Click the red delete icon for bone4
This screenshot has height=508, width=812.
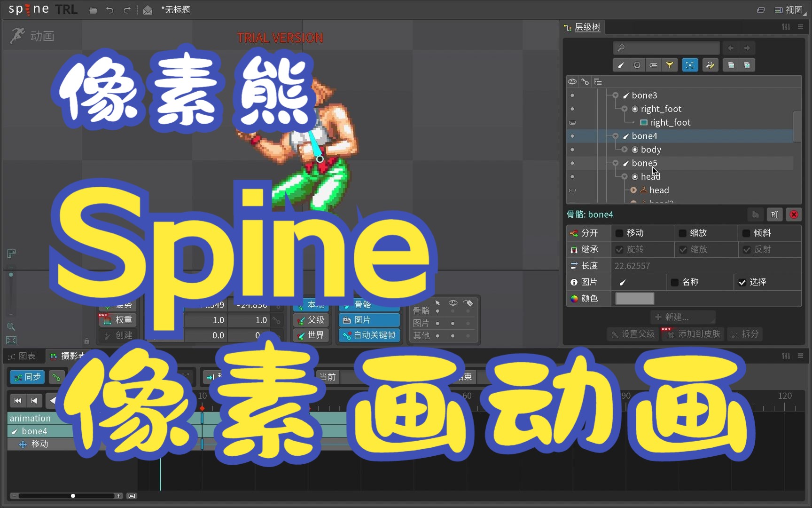point(794,214)
